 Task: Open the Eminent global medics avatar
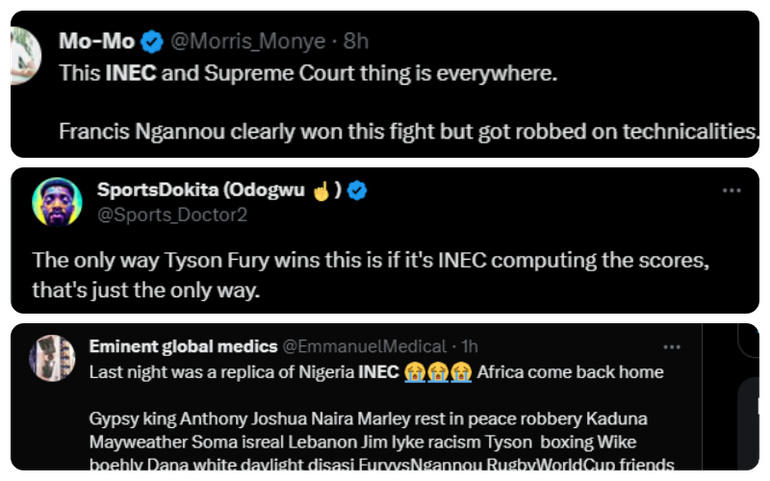click(x=52, y=357)
